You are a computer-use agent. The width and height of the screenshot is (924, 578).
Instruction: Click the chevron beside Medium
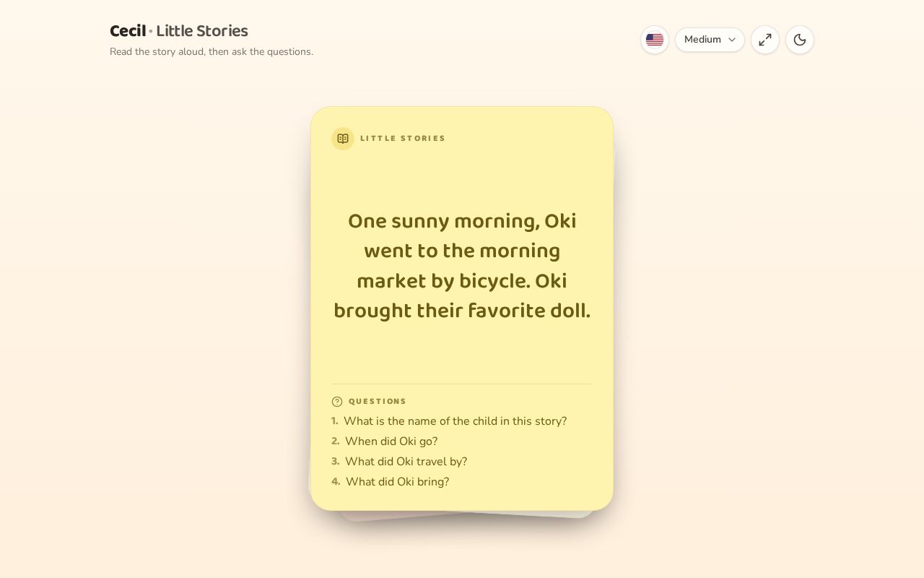[x=732, y=40]
